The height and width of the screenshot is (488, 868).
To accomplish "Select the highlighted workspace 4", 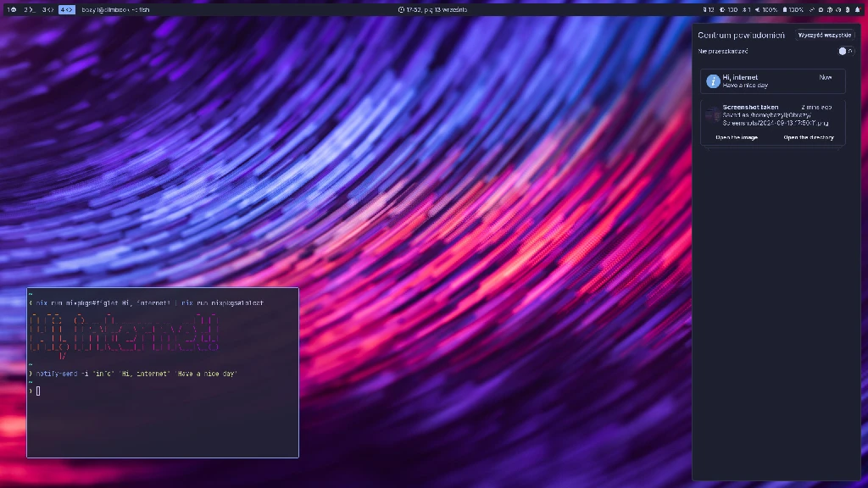I will point(66,9).
